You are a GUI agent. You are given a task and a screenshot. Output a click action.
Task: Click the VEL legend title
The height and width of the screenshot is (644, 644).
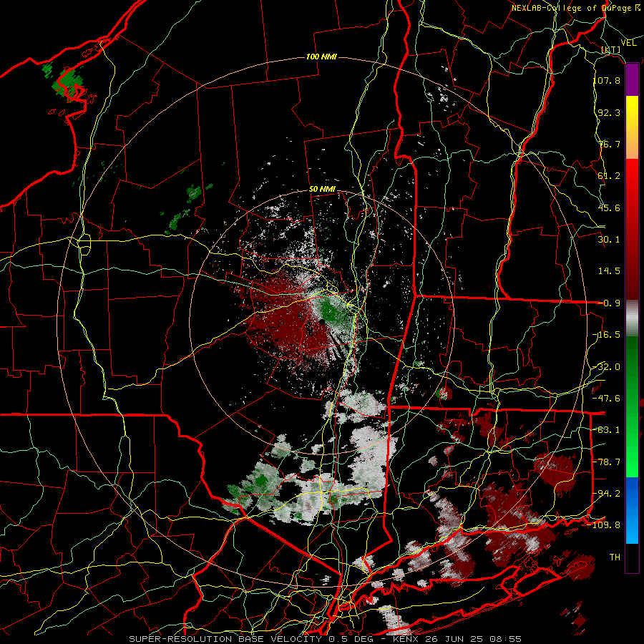tap(628, 43)
